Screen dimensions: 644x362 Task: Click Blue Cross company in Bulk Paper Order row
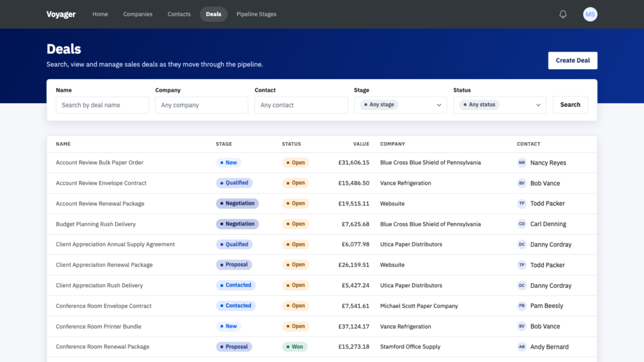tap(430, 163)
